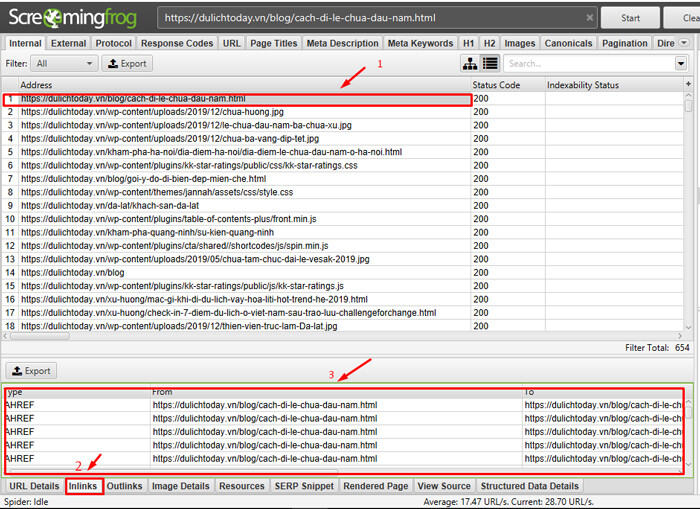Viewport: 700px width, 509px height.
Task: Click the Scre@mingfrog logo
Action: (73, 18)
